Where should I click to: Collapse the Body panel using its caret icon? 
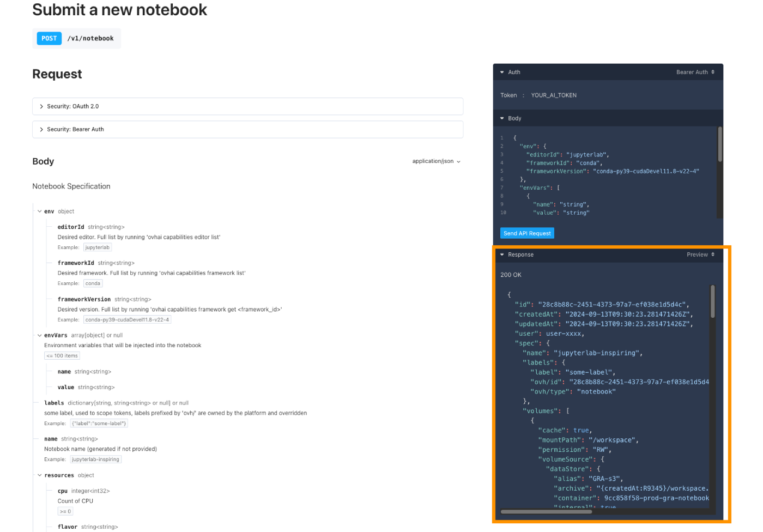tap(502, 118)
